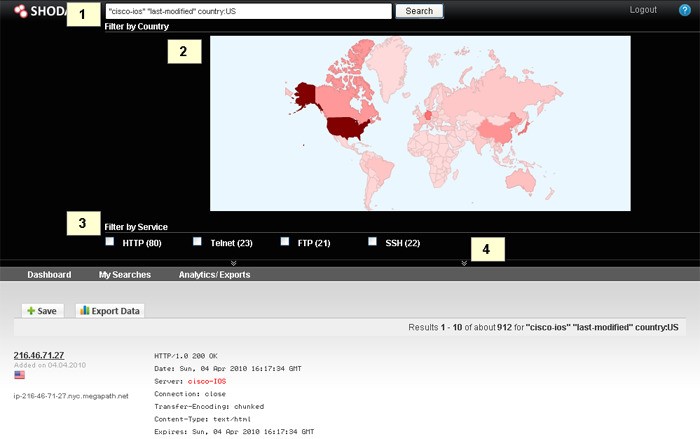The height and width of the screenshot is (439, 700).
Task: Click the right double-chevron expander near SSH
Action: [464, 263]
